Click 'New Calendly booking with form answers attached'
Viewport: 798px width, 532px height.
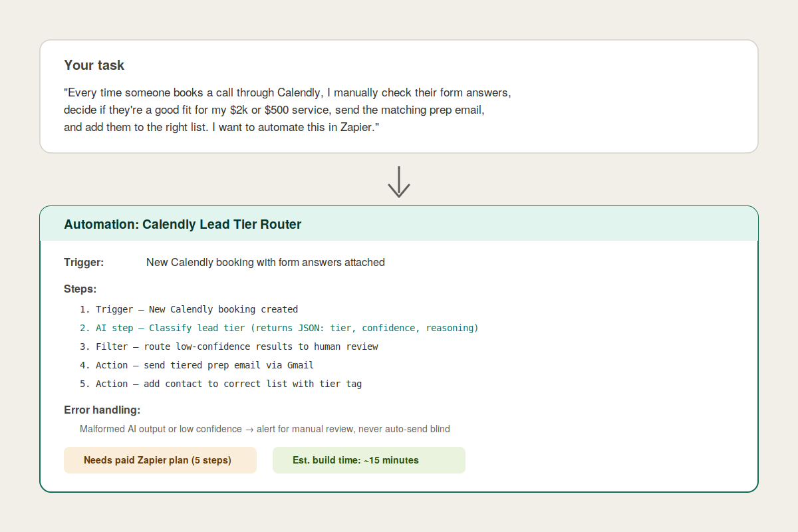[x=265, y=262]
